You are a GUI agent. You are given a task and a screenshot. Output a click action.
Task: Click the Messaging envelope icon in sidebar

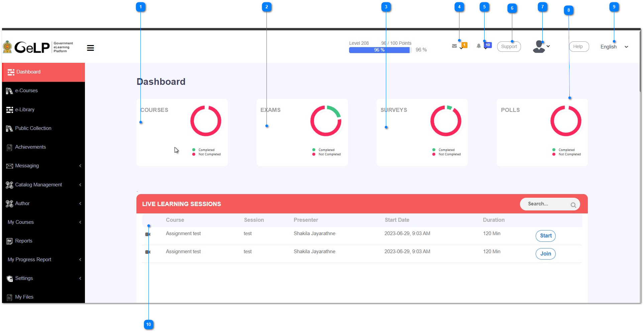pos(9,166)
